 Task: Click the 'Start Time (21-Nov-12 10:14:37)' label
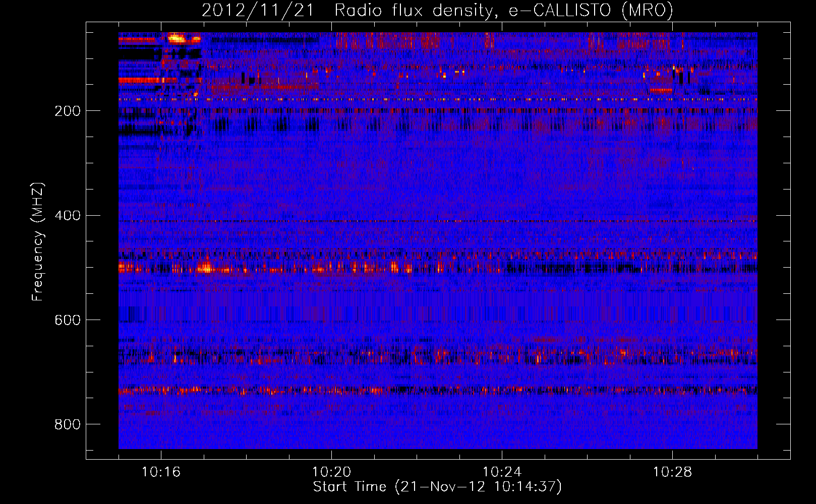click(437, 487)
